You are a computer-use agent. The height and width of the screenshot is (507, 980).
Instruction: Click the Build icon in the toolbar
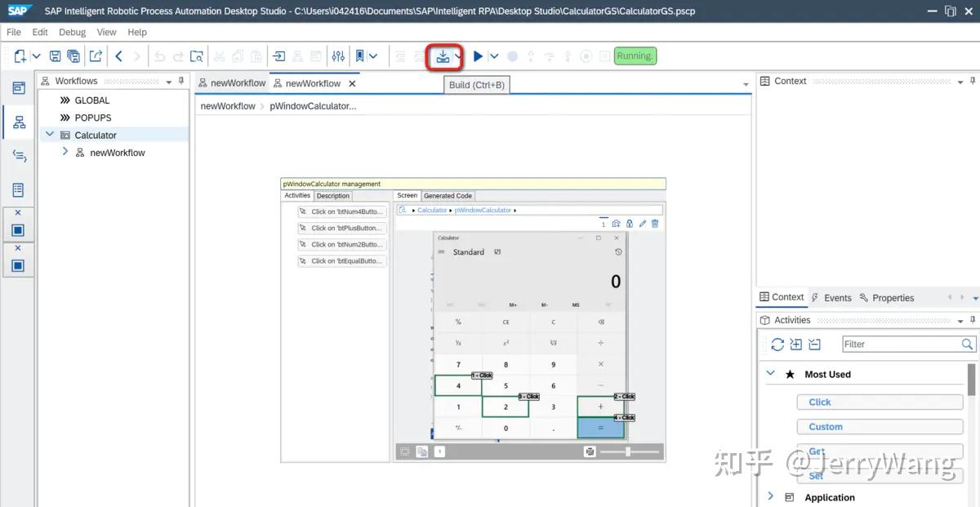tap(443, 56)
